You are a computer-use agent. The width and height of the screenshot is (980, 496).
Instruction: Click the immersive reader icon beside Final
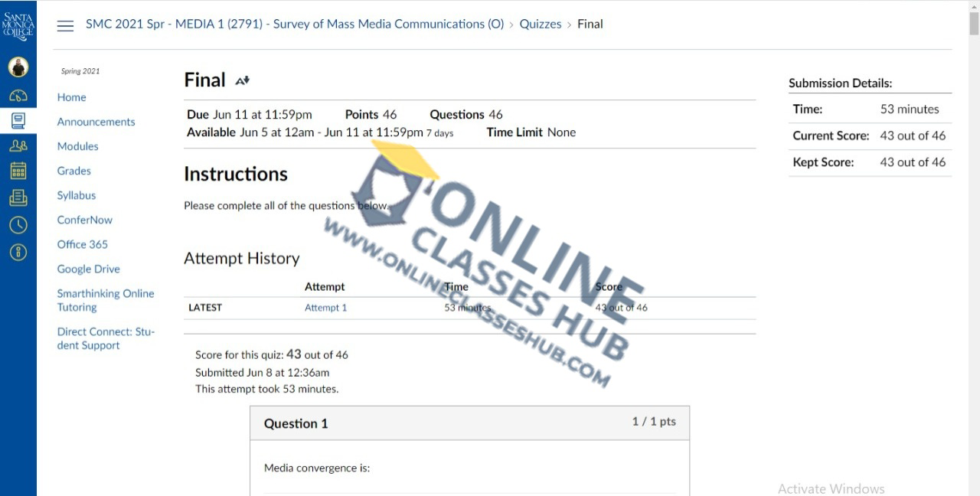(242, 80)
